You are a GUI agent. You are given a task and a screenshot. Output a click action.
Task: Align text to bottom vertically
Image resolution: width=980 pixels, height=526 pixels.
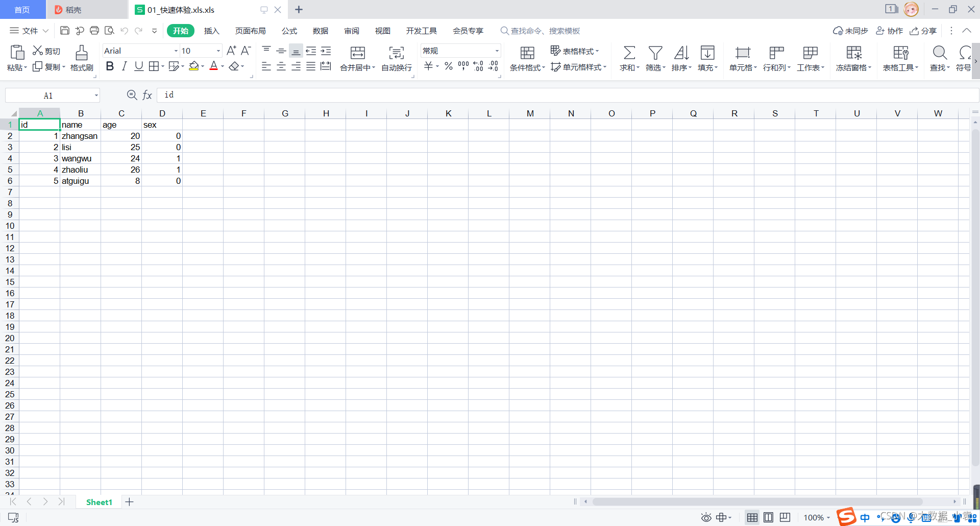tap(296, 51)
